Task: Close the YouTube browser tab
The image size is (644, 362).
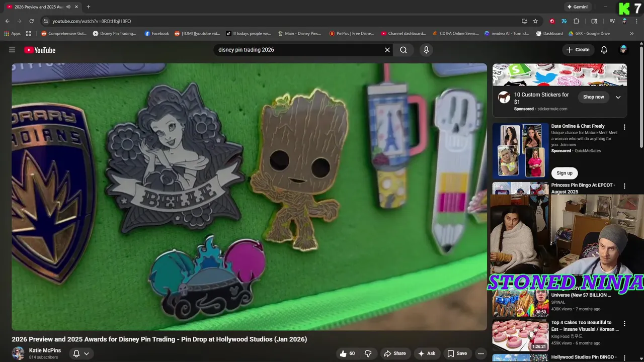Action: [x=76, y=7]
